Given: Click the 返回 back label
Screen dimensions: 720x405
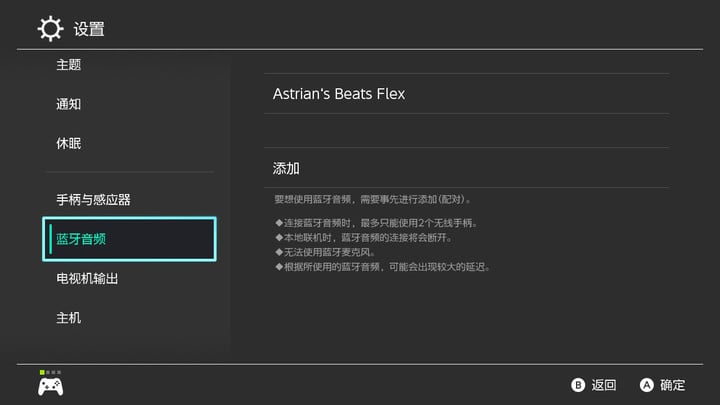Looking at the screenshot, I should [x=603, y=385].
